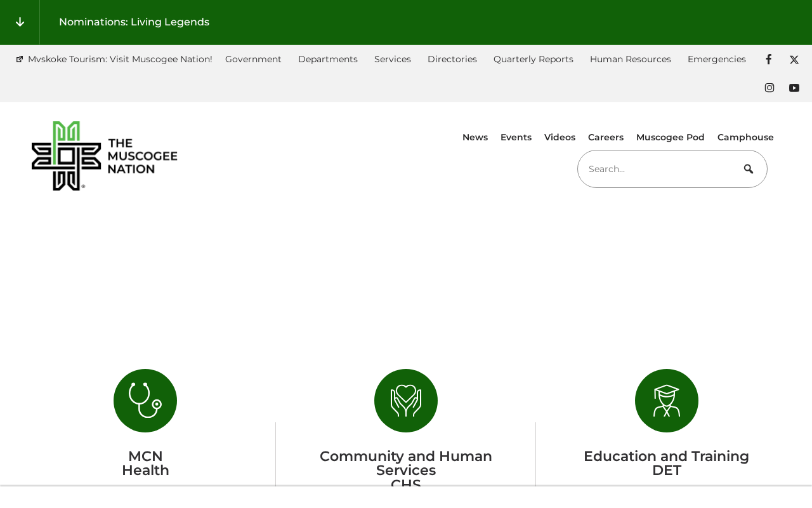
Task: Expand the announcement bar down arrow
Action: [20, 22]
